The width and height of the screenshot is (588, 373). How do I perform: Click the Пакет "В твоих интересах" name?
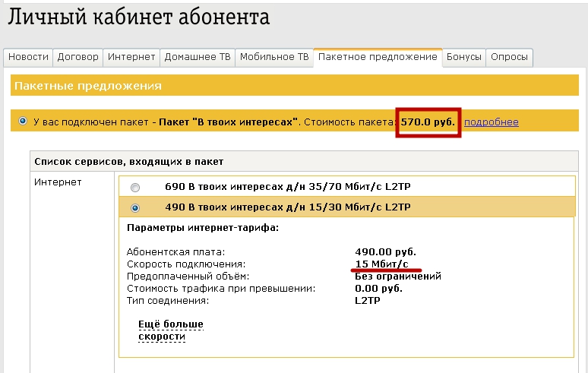click(228, 122)
